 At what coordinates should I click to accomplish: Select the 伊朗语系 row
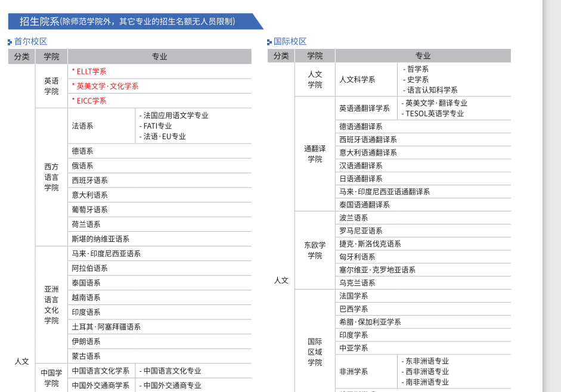(160, 342)
